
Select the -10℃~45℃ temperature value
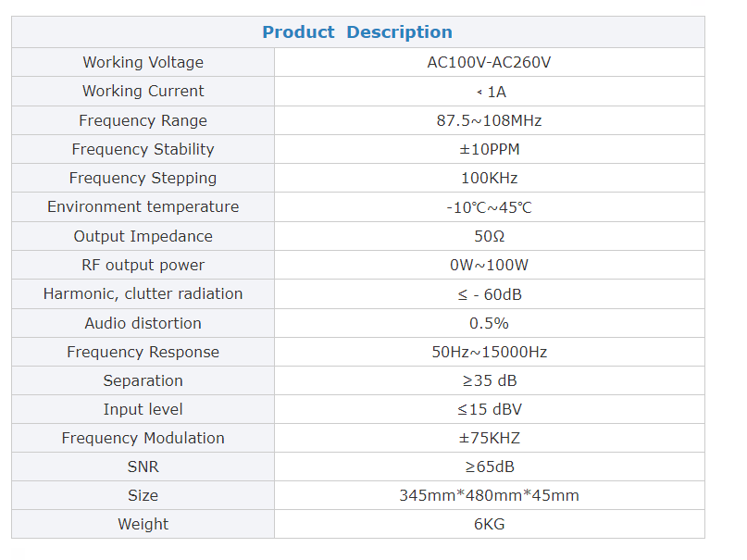pyautogui.click(x=489, y=207)
